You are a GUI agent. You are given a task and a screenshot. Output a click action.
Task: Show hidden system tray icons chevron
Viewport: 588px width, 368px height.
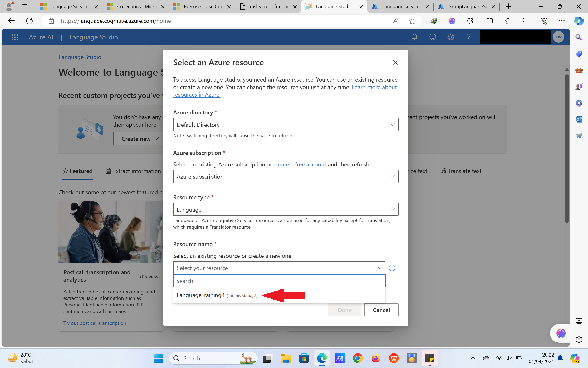(x=473, y=358)
